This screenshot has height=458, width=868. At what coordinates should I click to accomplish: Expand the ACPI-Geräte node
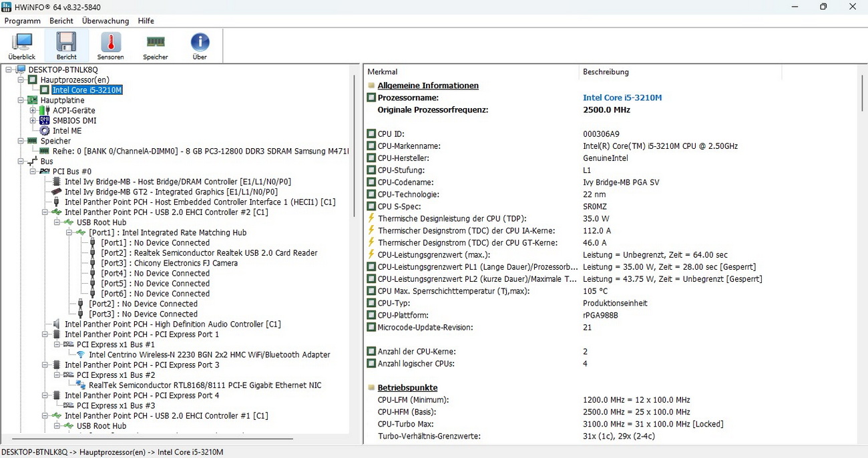[x=33, y=110]
